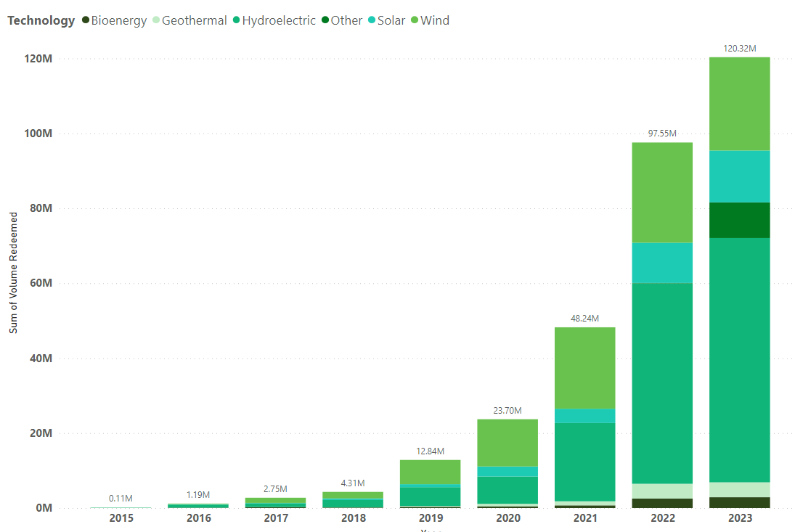Select the 2020 Hydroelectric bar segment
Screen dimensions: 795x532
coord(507,490)
